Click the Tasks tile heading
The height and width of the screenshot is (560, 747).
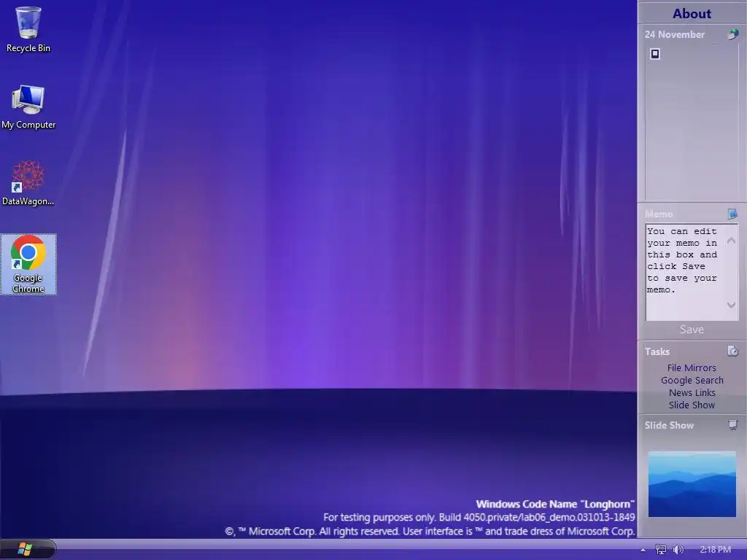point(657,351)
